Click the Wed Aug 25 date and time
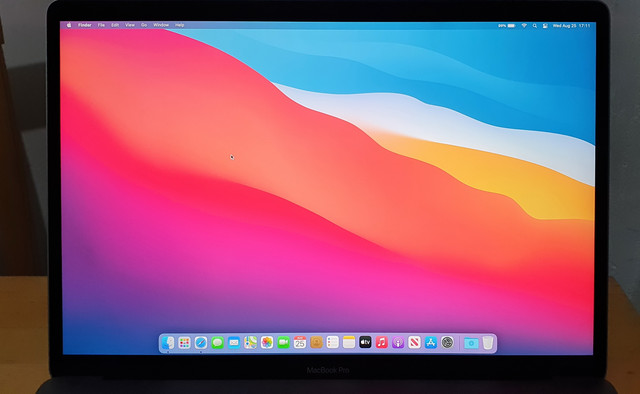The width and height of the screenshot is (640, 394). [x=571, y=26]
